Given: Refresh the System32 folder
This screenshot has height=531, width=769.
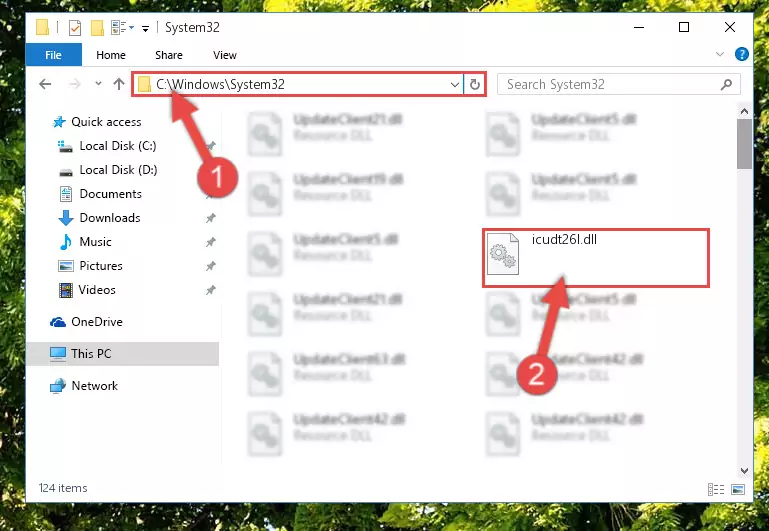Looking at the screenshot, I should pos(474,84).
